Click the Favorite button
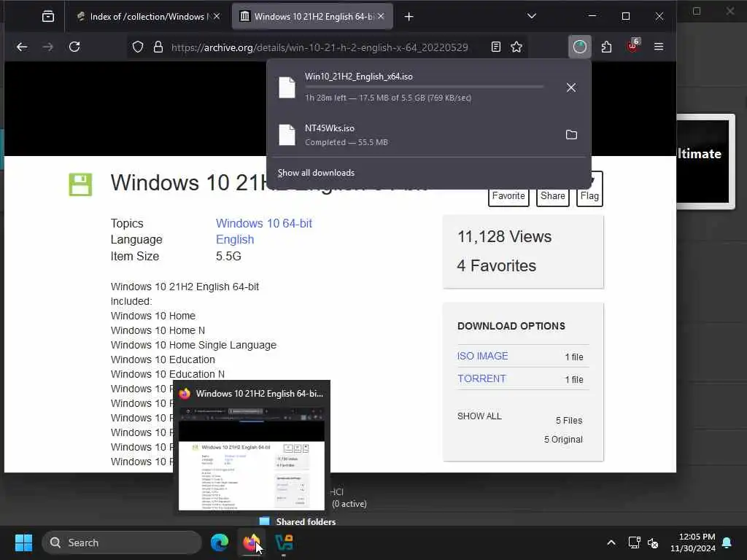The width and height of the screenshot is (747, 560). [508, 195]
